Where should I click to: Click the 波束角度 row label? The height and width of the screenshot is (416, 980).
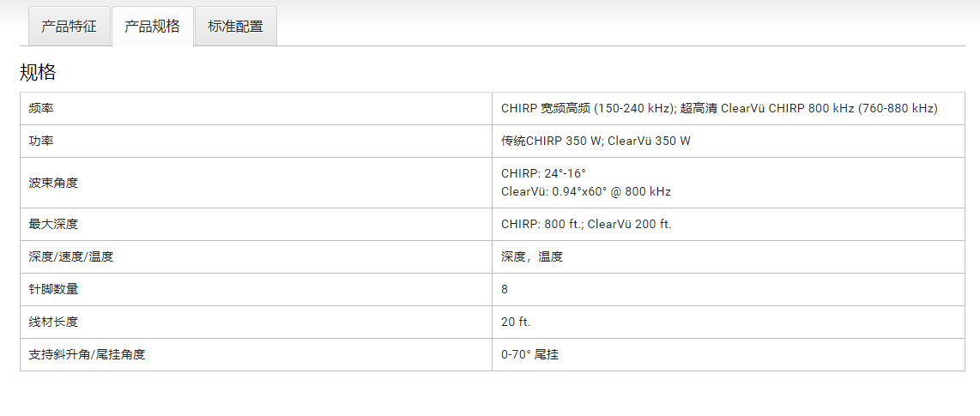[x=53, y=183]
